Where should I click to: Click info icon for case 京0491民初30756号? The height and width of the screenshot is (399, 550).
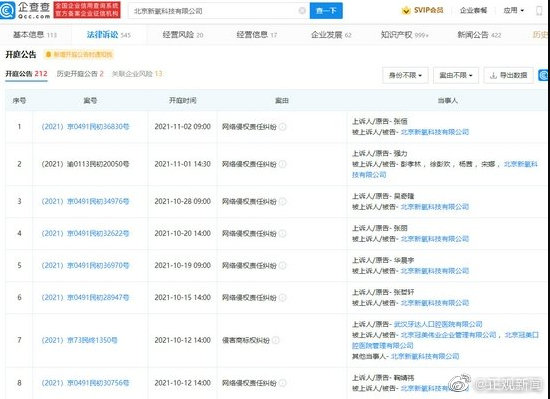(283, 383)
